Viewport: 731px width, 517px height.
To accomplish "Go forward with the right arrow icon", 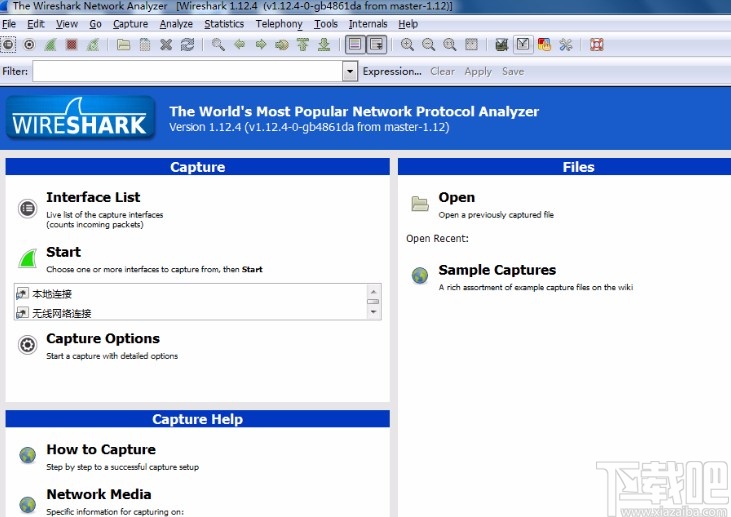I will coord(261,45).
